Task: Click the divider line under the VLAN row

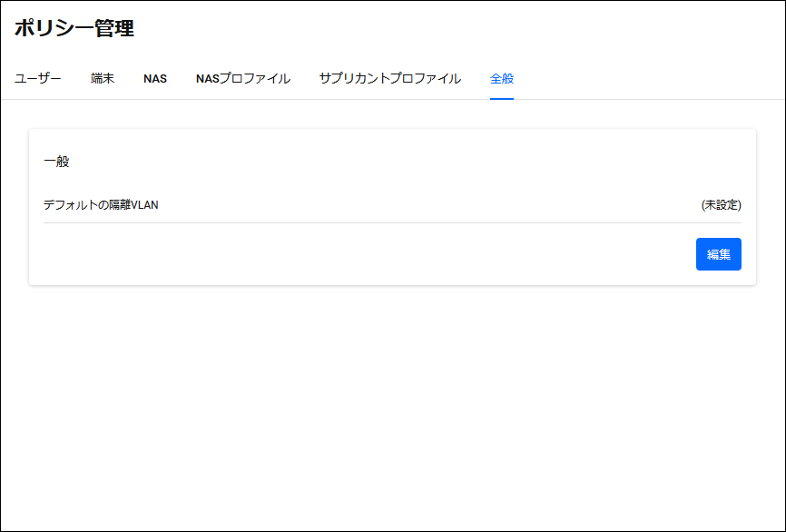Action: click(x=392, y=222)
